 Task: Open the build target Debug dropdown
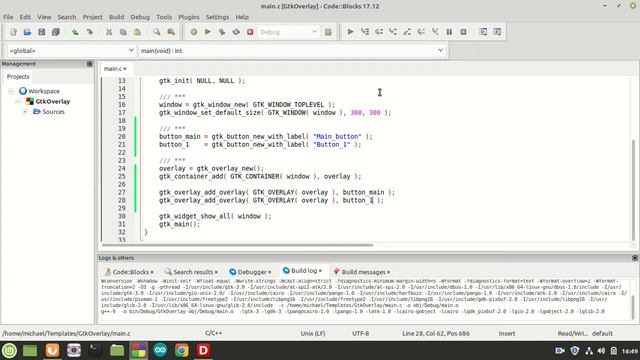coord(289,32)
